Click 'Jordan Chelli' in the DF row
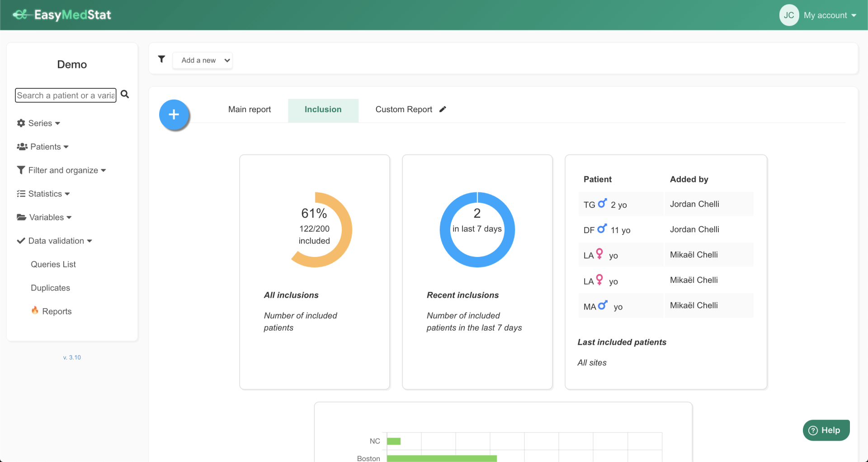Screen dimensions: 868x462 (694, 229)
